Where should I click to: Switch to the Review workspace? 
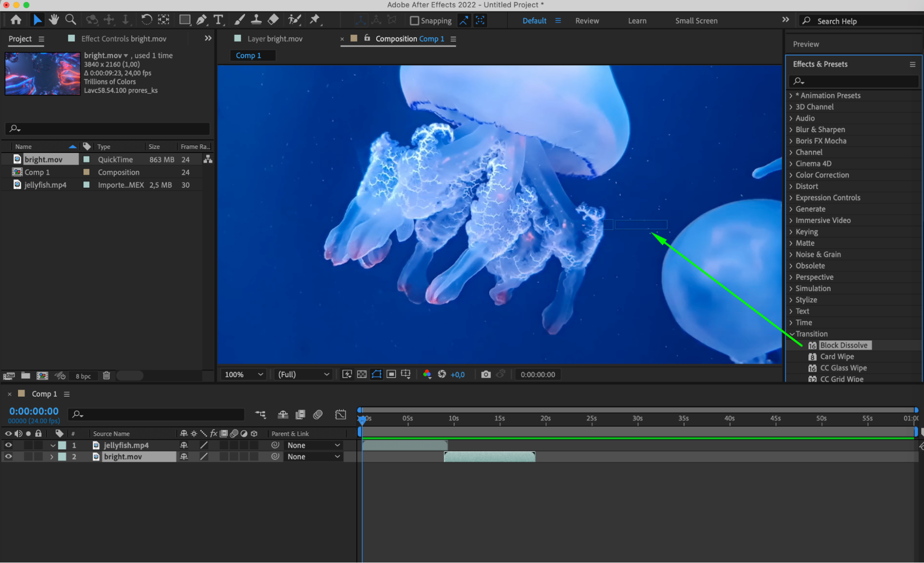tap(587, 21)
